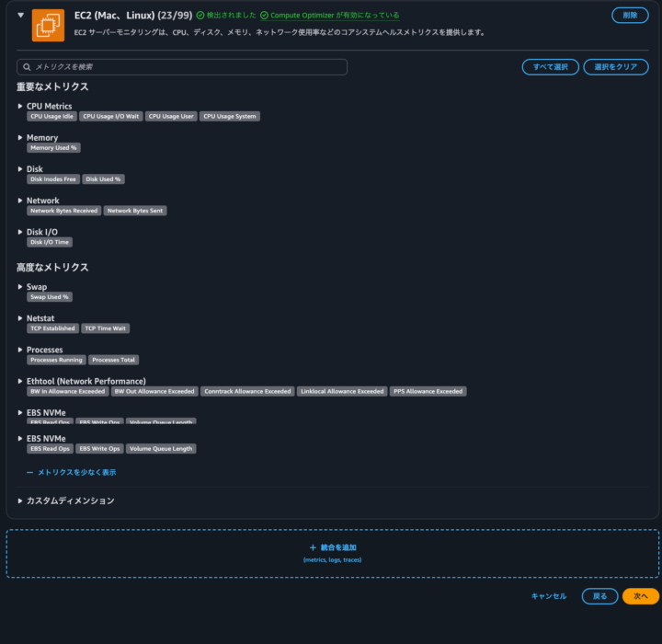
Task: Click the plus icon beside 統合を追加
Action: click(313, 547)
